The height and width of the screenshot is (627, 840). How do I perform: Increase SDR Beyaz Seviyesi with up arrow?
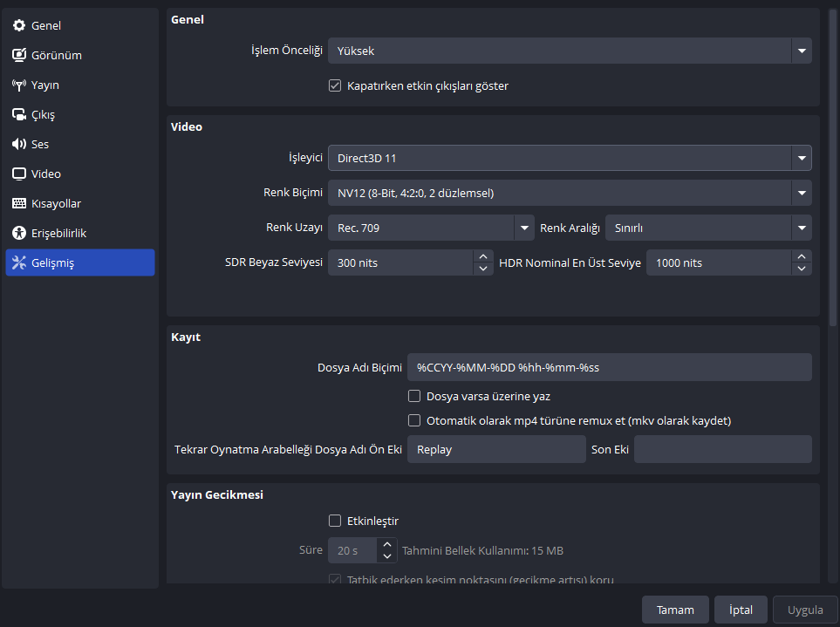coord(483,257)
